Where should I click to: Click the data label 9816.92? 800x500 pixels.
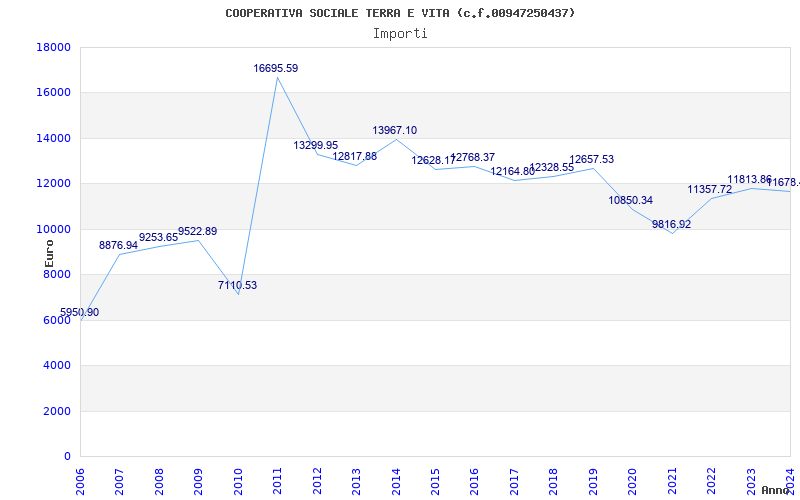(671, 224)
